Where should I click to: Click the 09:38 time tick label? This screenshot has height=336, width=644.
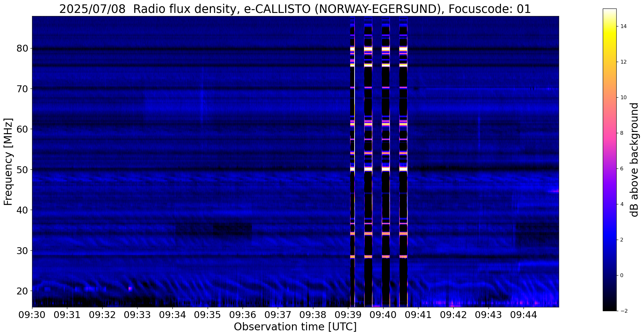click(x=313, y=315)
